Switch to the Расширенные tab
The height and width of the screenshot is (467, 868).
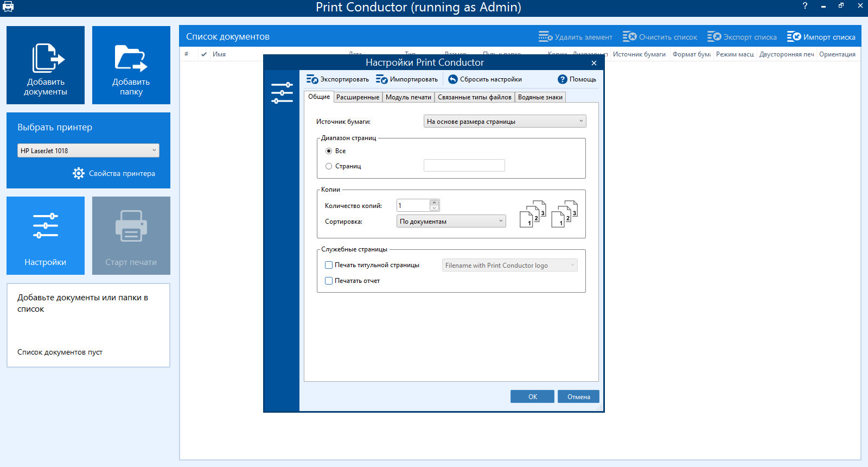pos(358,97)
